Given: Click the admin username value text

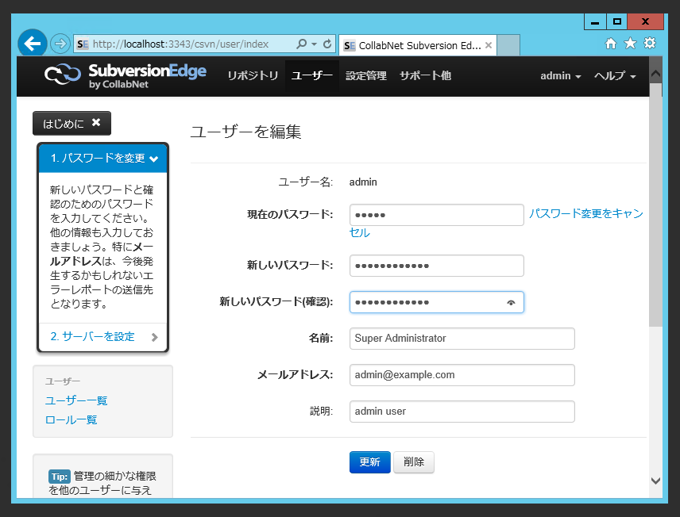Looking at the screenshot, I should click(363, 182).
